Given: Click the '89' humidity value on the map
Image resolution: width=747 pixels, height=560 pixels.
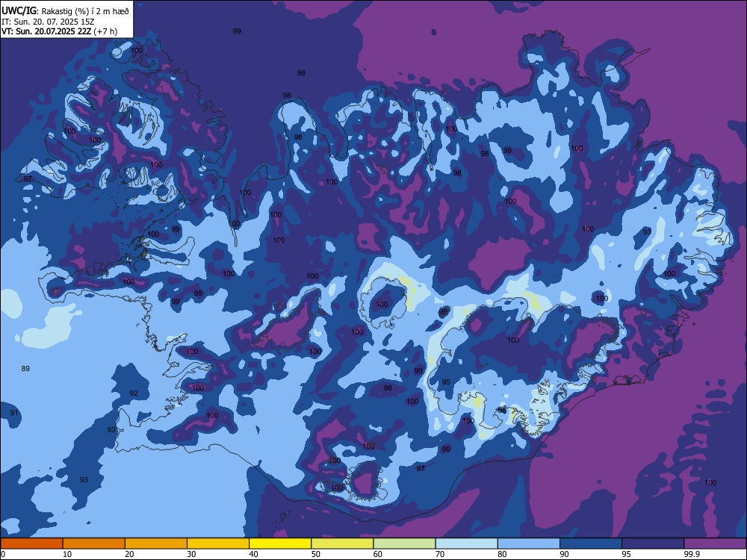Looking at the screenshot, I should click(25, 368).
